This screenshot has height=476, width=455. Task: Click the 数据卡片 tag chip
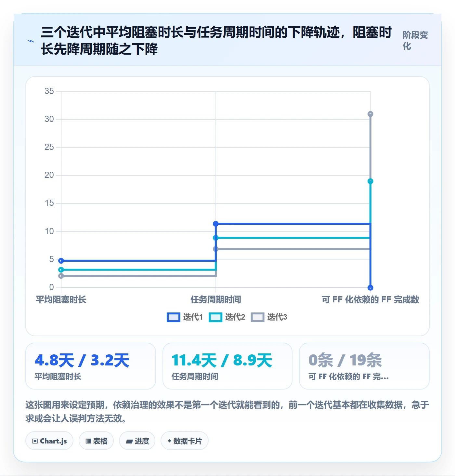185,441
